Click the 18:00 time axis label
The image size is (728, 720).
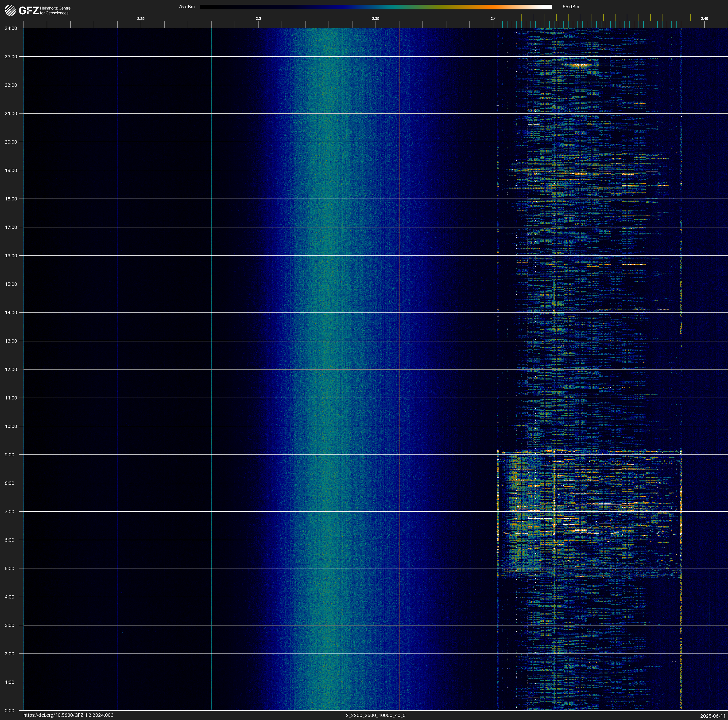(x=11, y=199)
